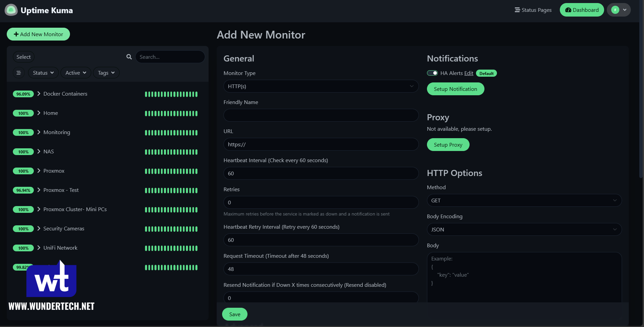The width and height of the screenshot is (644, 327).
Task: Open Status Pages
Action: tap(533, 10)
